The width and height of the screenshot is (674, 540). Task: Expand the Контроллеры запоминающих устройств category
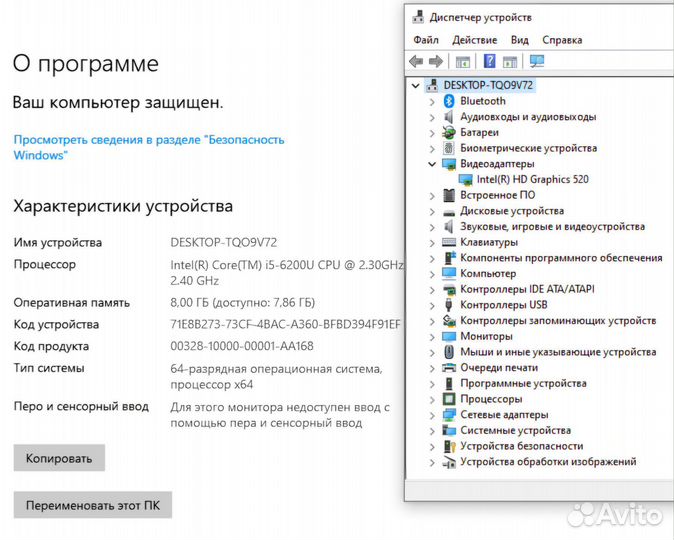tap(432, 321)
